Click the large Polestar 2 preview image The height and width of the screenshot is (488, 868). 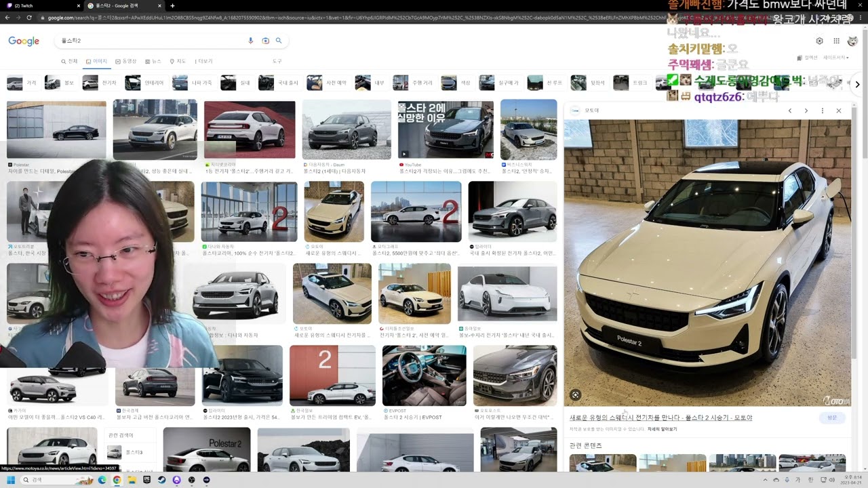pyautogui.click(x=707, y=263)
